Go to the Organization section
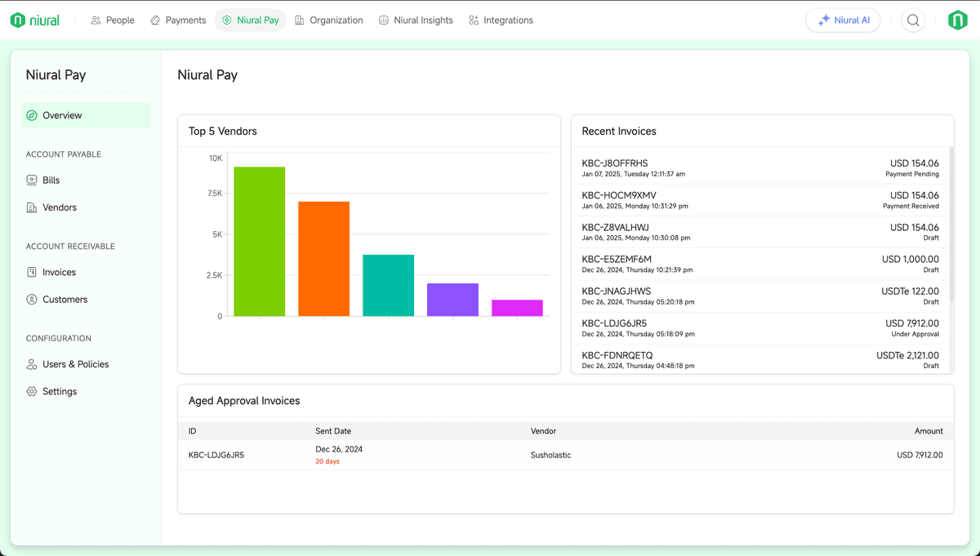This screenshot has height=556, width=980. point(329,20)
